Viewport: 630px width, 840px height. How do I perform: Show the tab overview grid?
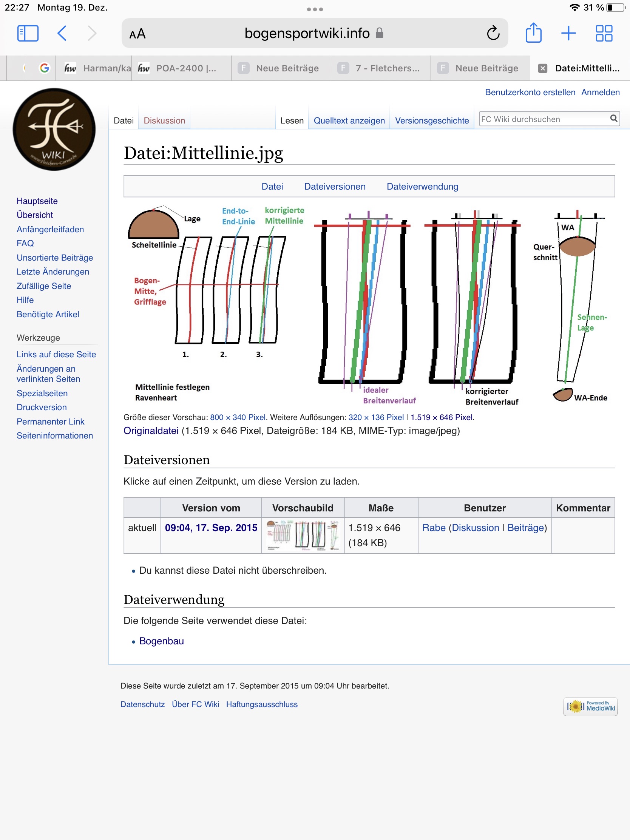[x=604, y=33]
